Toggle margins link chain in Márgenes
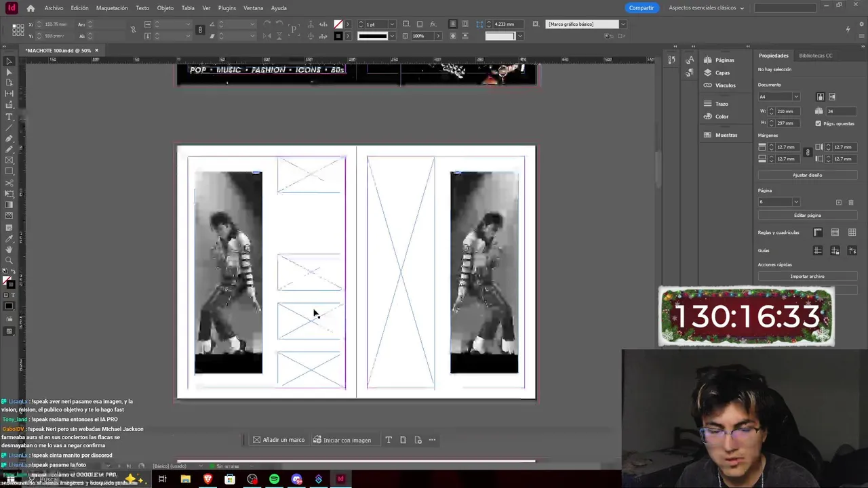Image resolution: width=868 pixels, height=488 pixels. [x=807, y=152]
